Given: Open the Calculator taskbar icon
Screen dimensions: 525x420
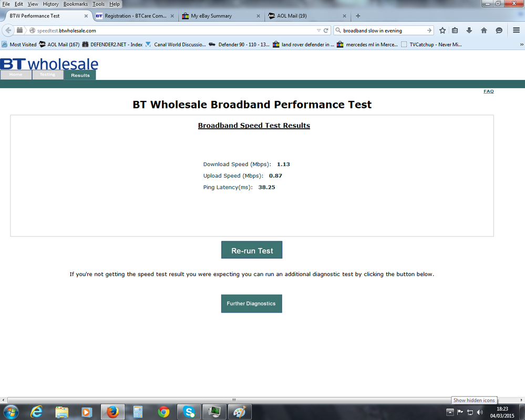Looking at the screenshot, I should [138, 412].
